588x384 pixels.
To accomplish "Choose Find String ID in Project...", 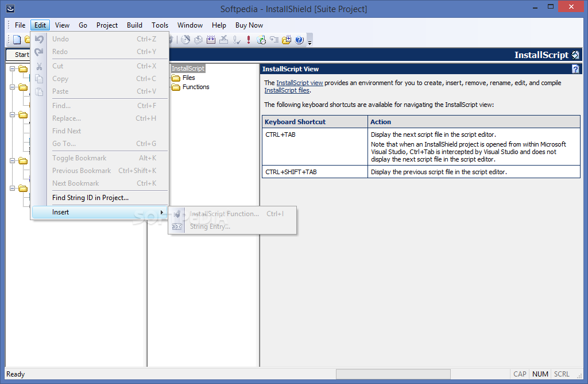I will point(100,198).
